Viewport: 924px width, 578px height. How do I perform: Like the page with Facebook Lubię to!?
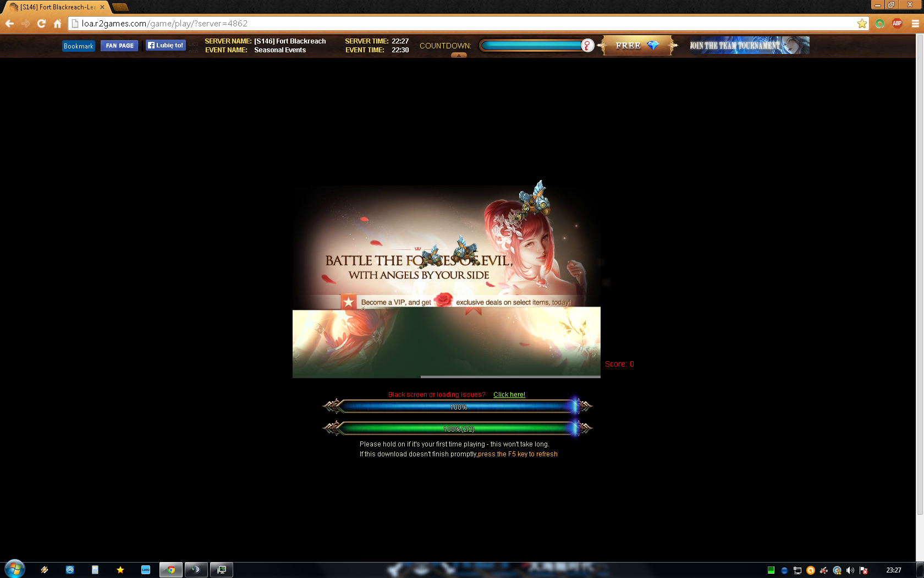(x=166, y=46)
